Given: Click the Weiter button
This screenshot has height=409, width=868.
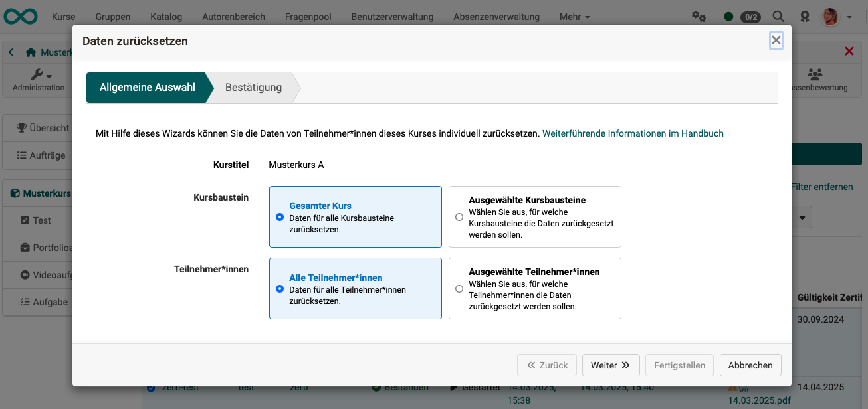Looking at the screenshot, I should coord(610,365).
